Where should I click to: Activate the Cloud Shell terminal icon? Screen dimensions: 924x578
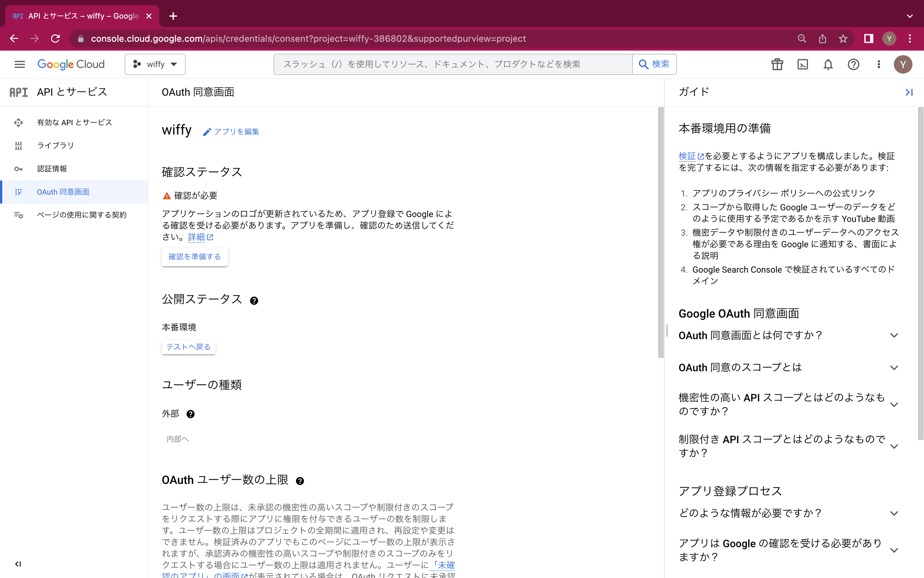tap(803, 64)
